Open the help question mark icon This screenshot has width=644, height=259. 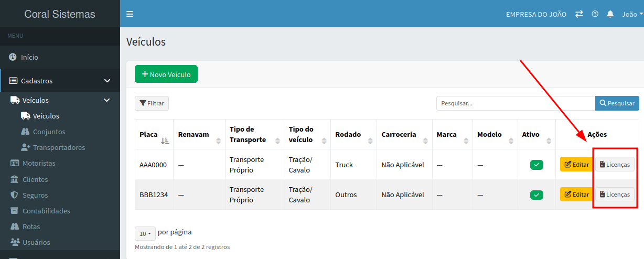(x=595, y=14)
